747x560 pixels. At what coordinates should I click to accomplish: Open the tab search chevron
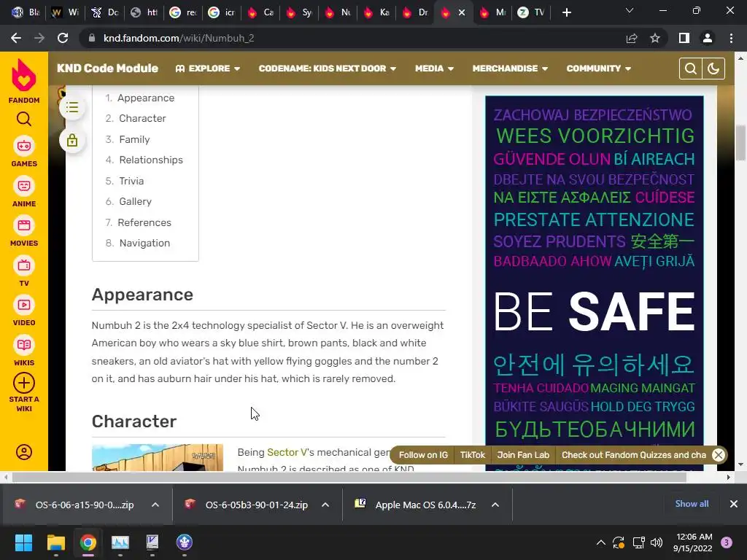pyautogui.click(x=630, y=10)
